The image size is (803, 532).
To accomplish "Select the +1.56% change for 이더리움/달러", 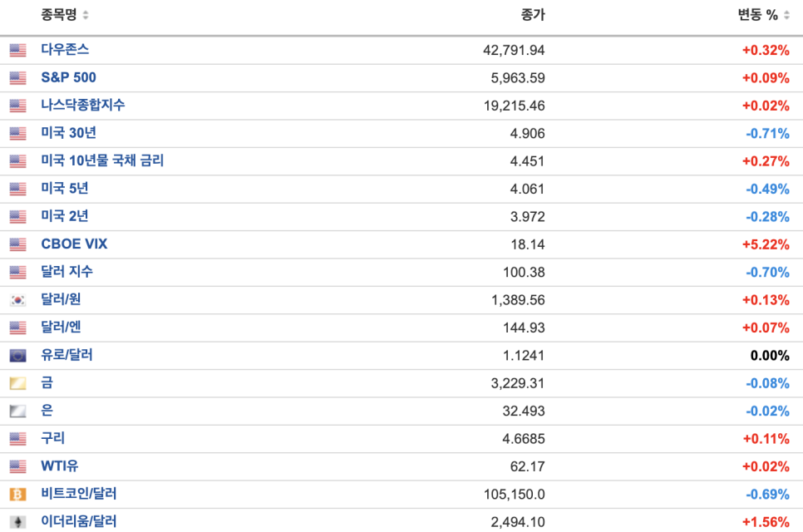I will click(766, 522).
